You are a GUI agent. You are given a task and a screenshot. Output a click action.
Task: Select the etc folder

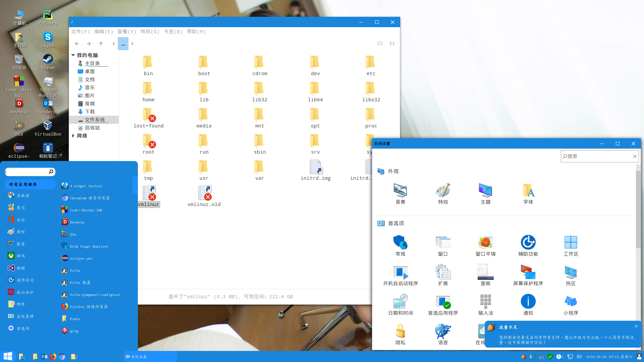pos(371,66)
